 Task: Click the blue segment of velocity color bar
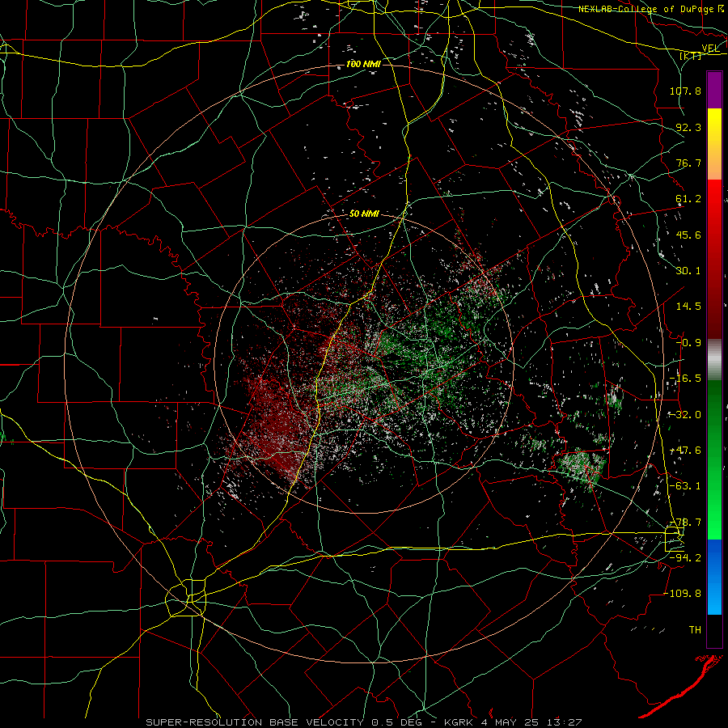[714, 577]
